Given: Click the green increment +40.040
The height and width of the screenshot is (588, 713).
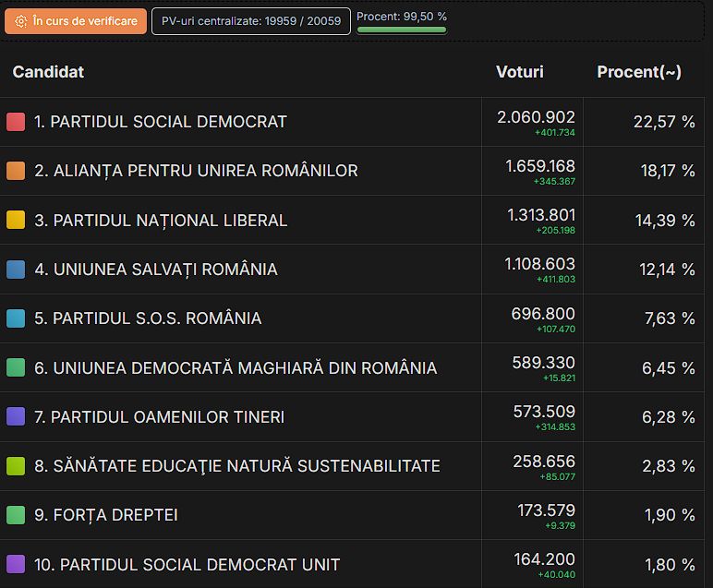Looking at the screenshot, I should point(557,575).
